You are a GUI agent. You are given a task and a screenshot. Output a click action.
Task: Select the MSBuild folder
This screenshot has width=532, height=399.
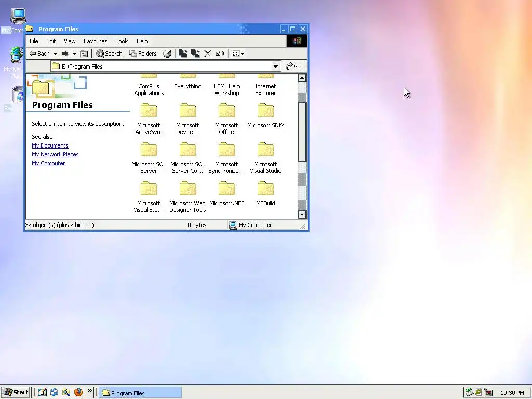point(265,194)
